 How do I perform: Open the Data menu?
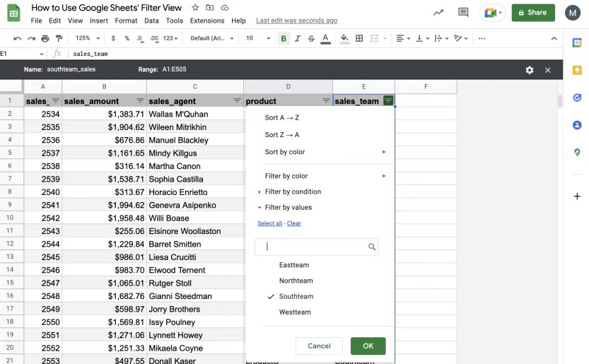(151, 20)
